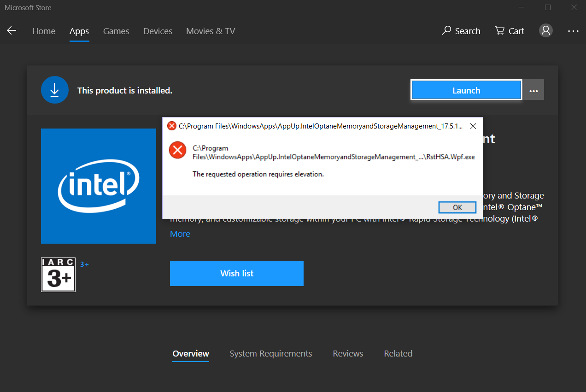Confirm the error dialog with OK

(x=457, y=207)
